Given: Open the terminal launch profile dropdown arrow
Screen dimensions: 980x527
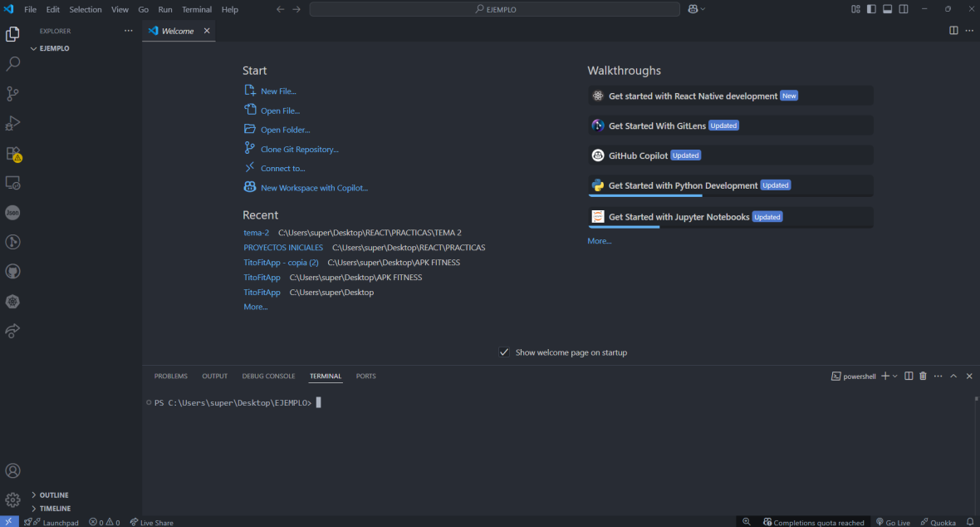Looking at the screenshot, I should (895, 377).
